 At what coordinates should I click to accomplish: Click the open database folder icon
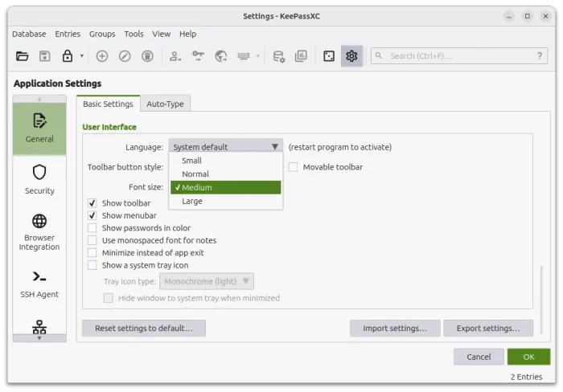[x=22, y=56]
